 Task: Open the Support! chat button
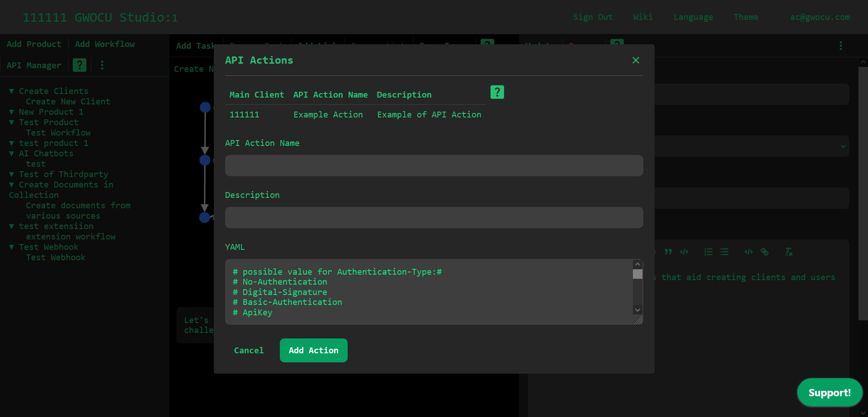[x=830, y=393]
